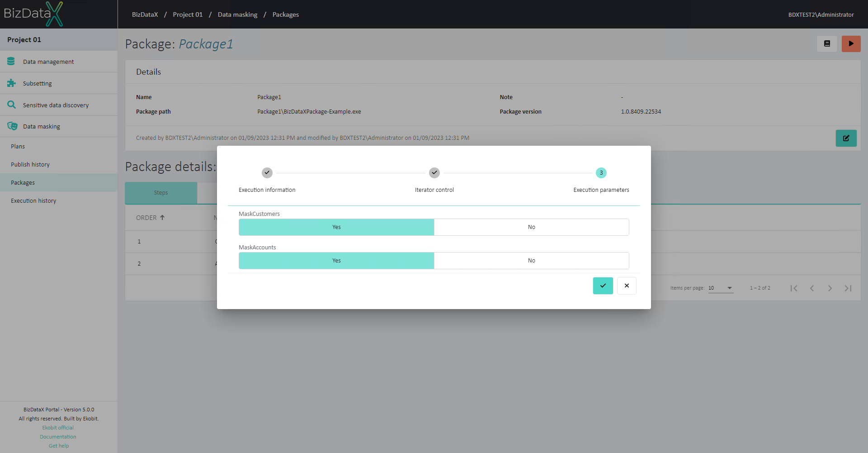This screenshot has width=868, height=453.
Task: Open the package documentation book icon
Action: point(827,44)
